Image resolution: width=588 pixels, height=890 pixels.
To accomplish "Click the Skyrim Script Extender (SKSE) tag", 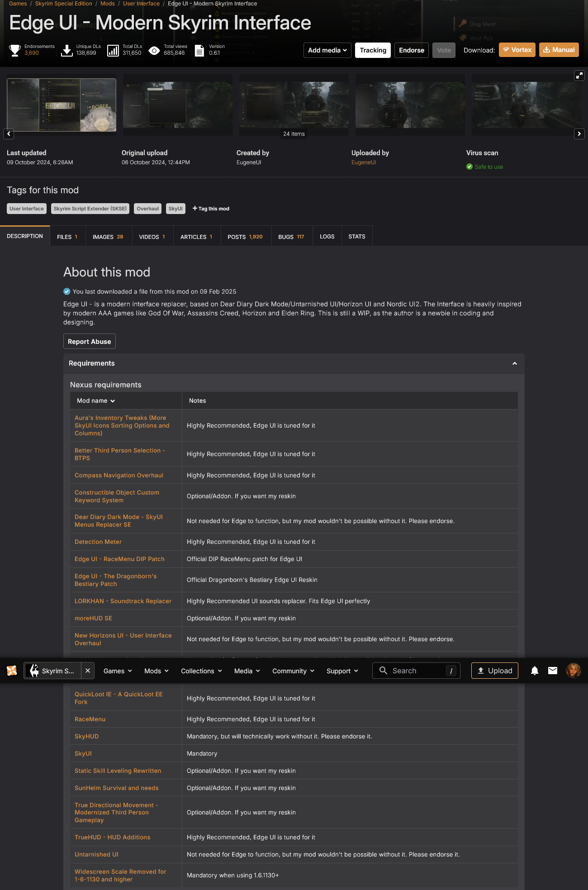I will [90, 209].
